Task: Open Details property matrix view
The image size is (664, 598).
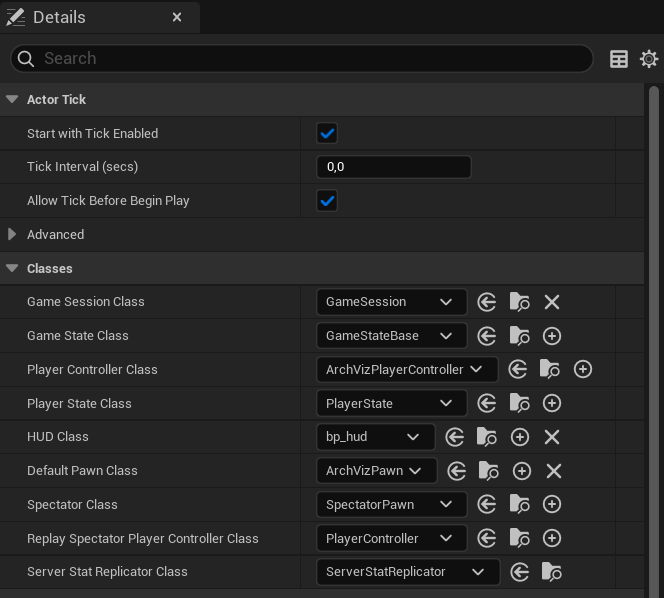Action: (619, 59)
